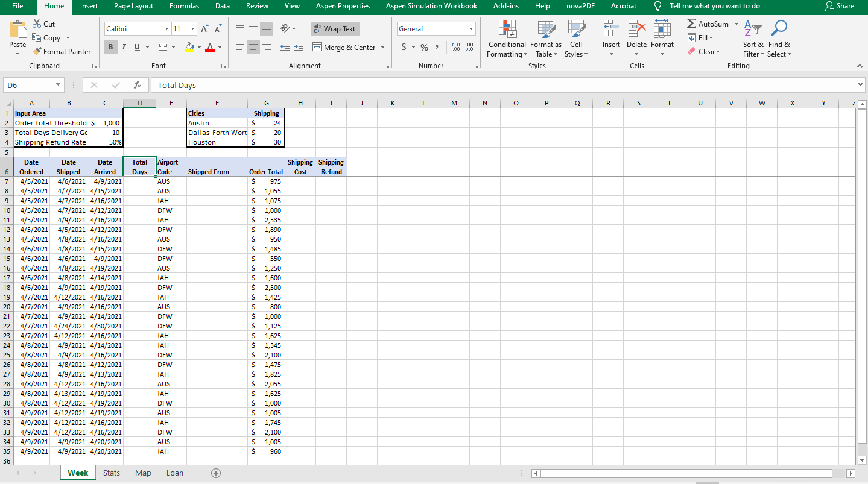Open the Stats worksheet tab
The image size is (868, 484).
pyautogui.click(x=111, y=473)
